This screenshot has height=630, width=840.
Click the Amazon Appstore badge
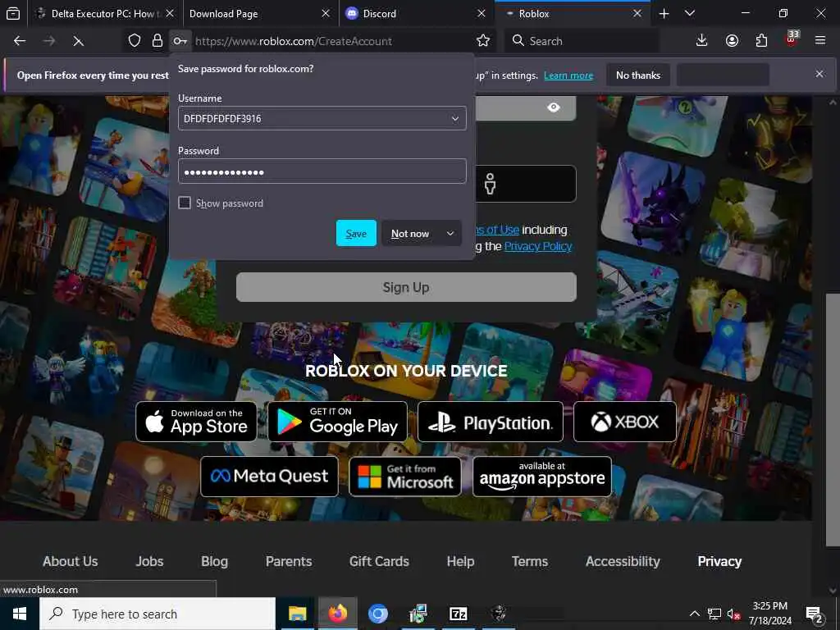(x=542, y=477)
